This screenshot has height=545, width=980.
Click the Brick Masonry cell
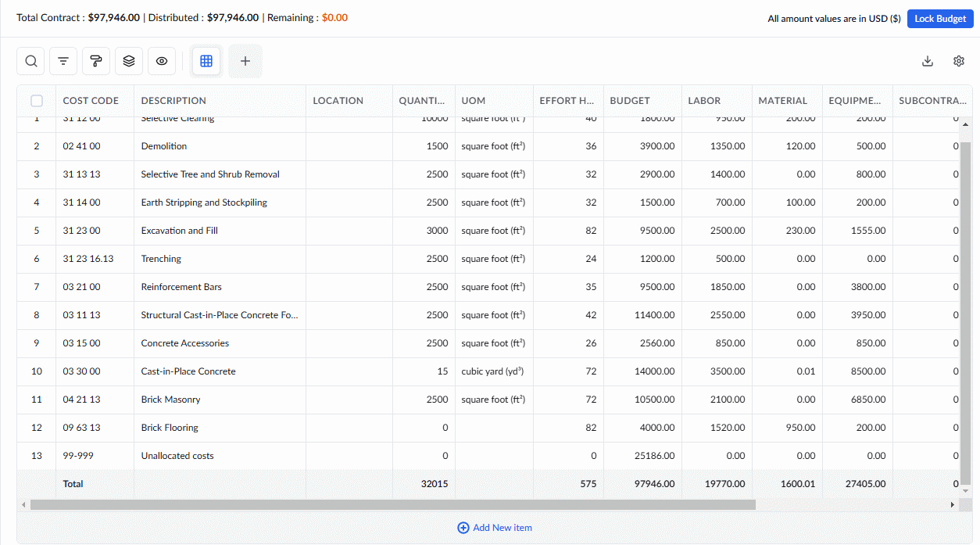click(x=220, y=400)
